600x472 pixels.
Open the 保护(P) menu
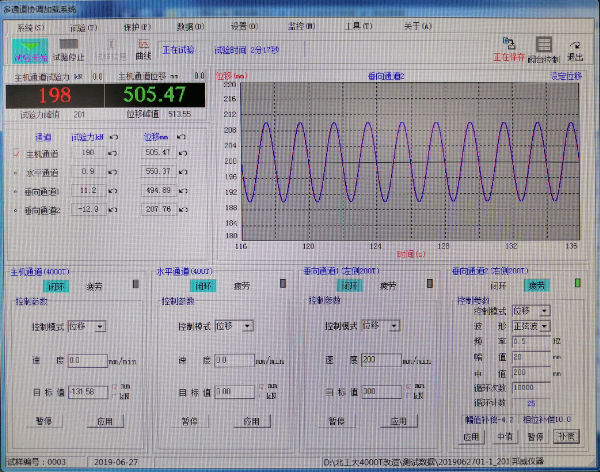137,27
